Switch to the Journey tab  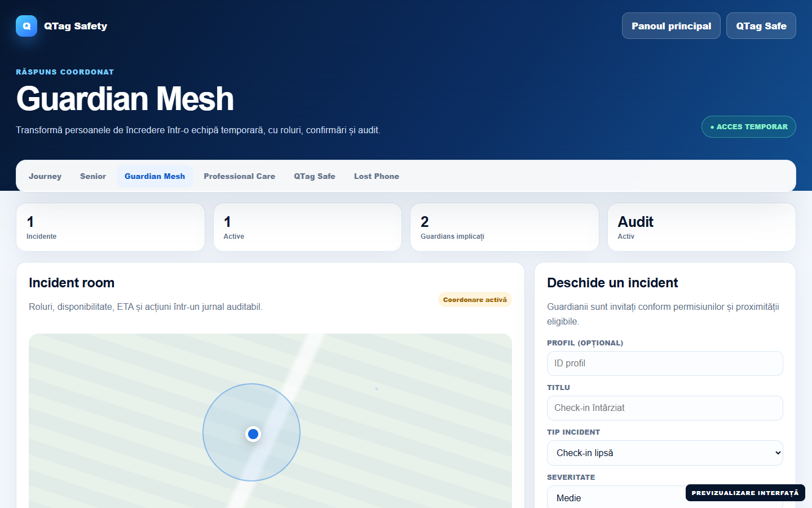point(45,176)
